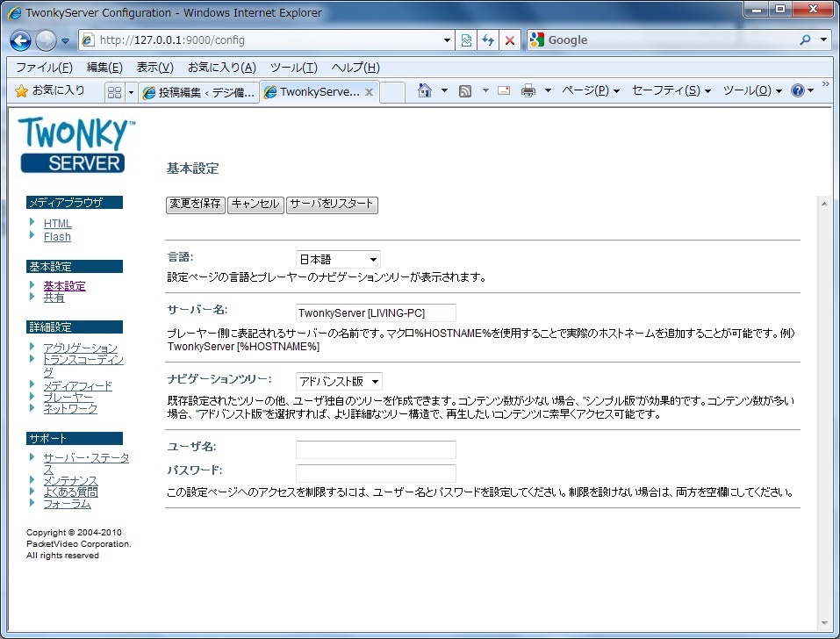Viewport: 840px width, 639px height.
Task: Expand command bar overflow chevron
Action: click(826, 83)
